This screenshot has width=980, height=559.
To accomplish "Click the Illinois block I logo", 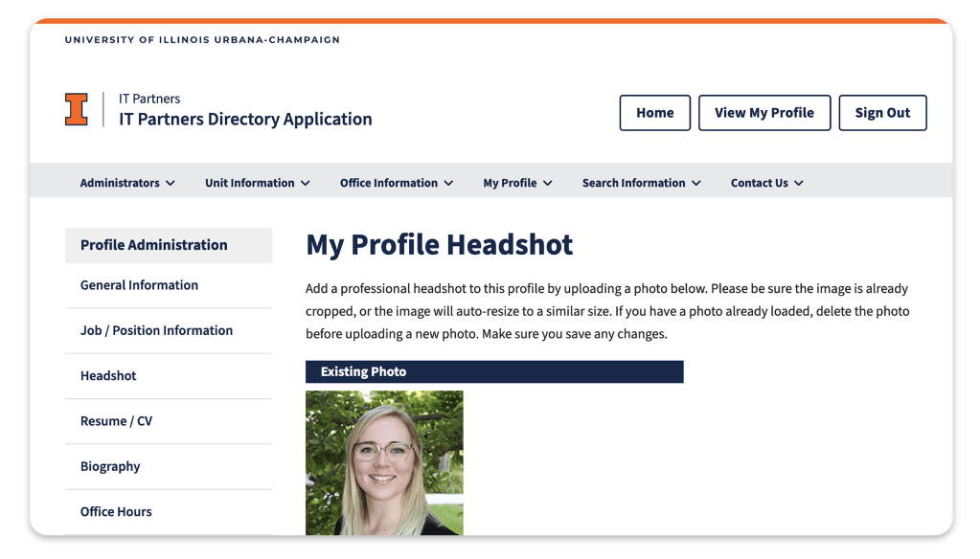I will click(x=76, y=109).
